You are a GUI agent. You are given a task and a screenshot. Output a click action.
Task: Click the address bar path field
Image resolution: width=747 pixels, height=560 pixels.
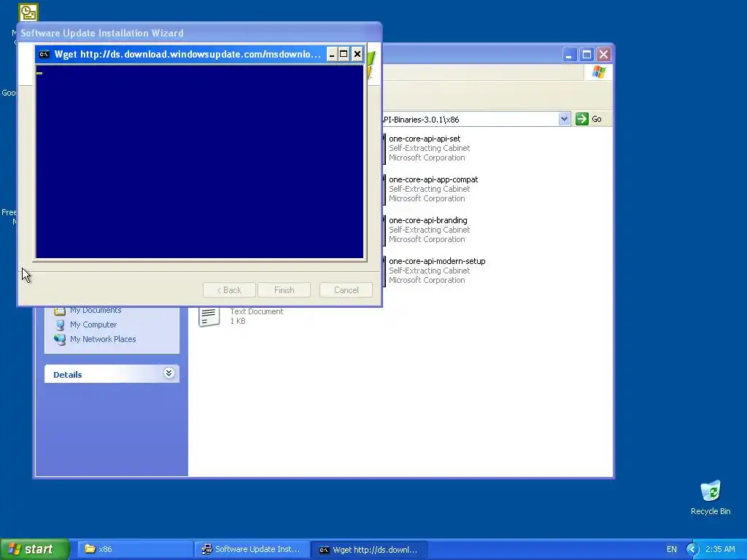469,119
